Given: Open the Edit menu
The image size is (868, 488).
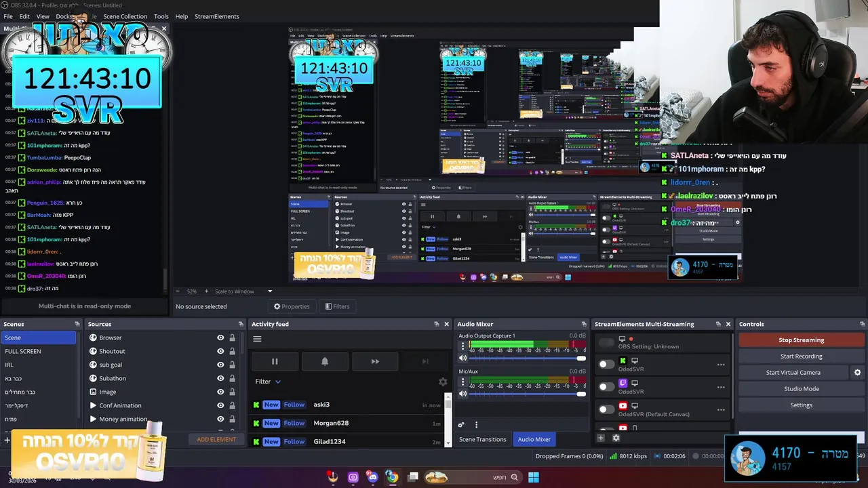Looking at the screenshot, I should pyautogui.click(x=24, y=16).
